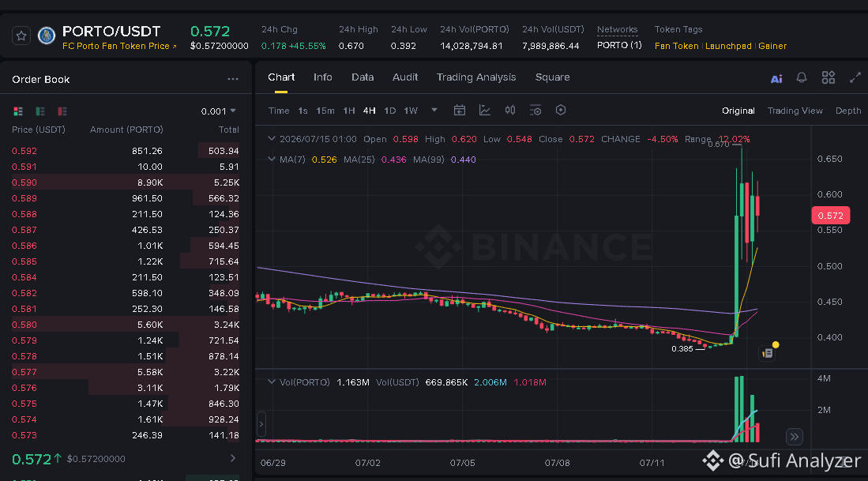Click last price 0.572 in order book

coord(32,459)
